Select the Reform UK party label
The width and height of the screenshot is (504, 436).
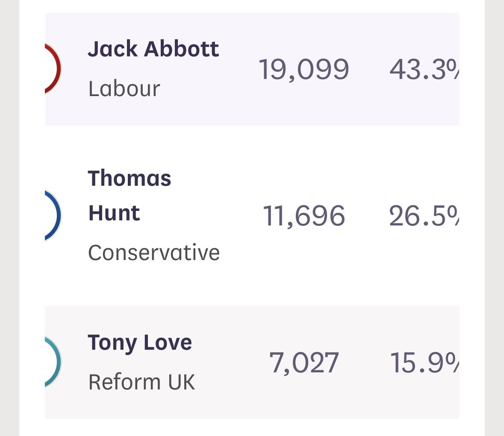[142, 382]
